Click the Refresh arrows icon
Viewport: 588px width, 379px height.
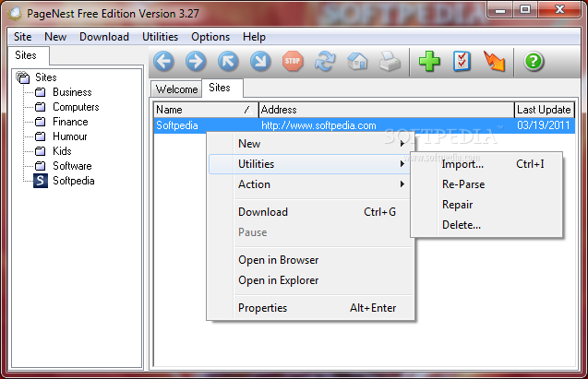point(325,61)
